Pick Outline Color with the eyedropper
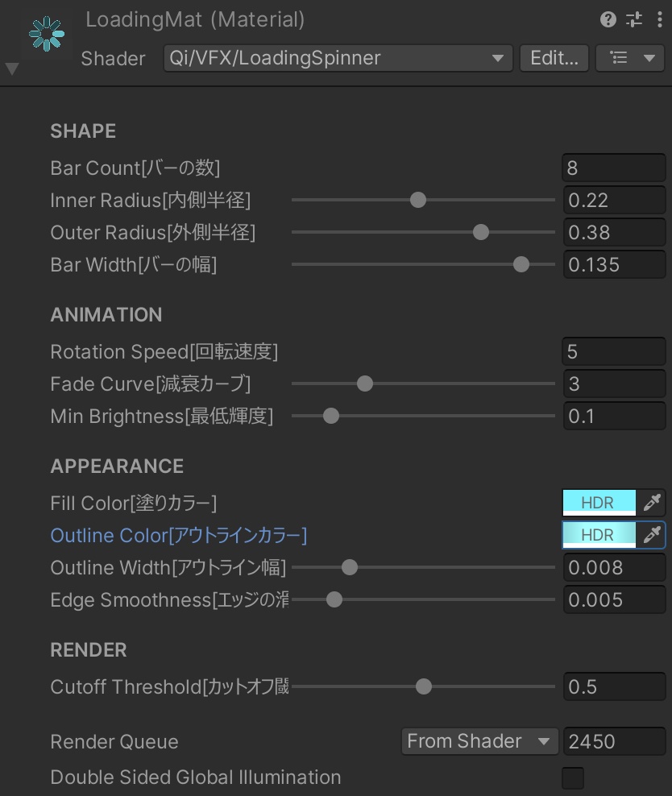 click(652, 535)
